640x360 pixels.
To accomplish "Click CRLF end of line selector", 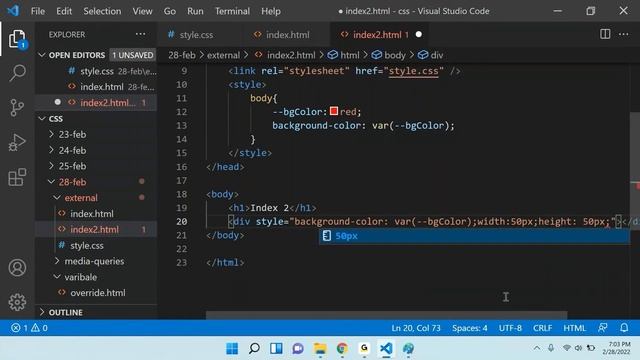I will (x=542, y=328).
